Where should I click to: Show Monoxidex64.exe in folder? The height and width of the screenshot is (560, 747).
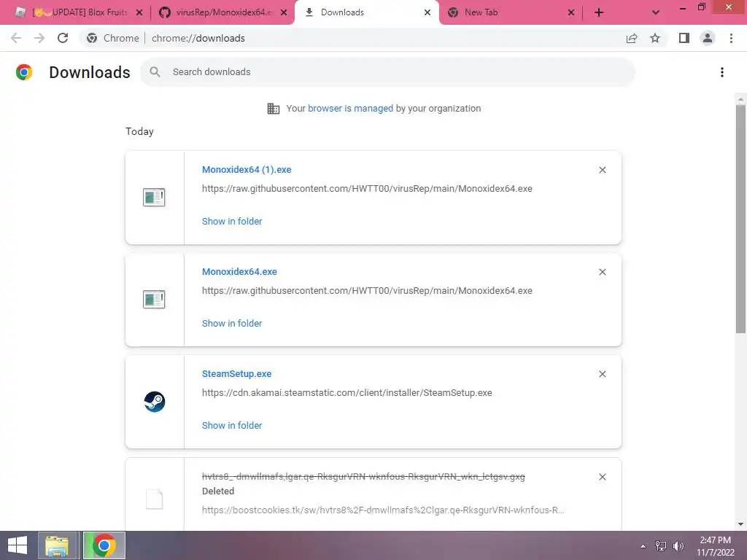tap(232, 323)
